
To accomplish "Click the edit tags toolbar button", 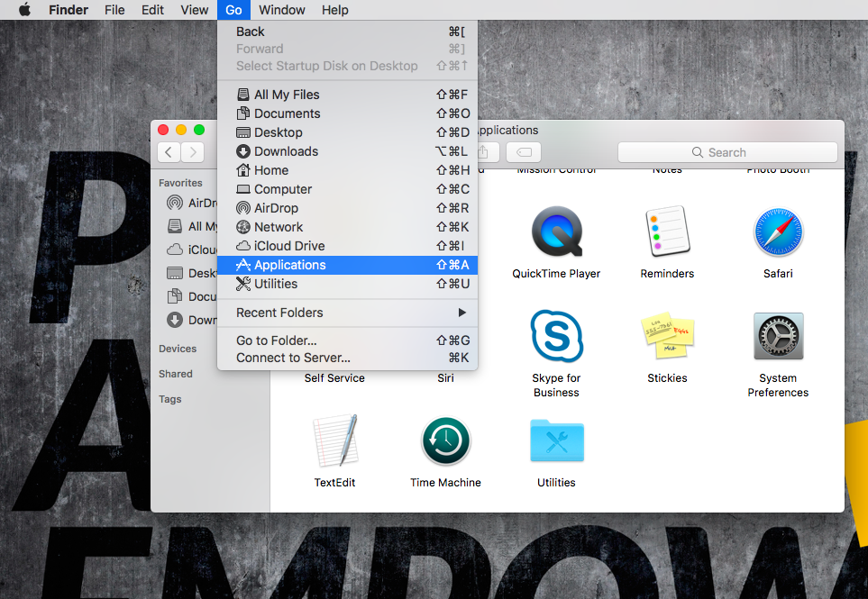I will point(523,152).
